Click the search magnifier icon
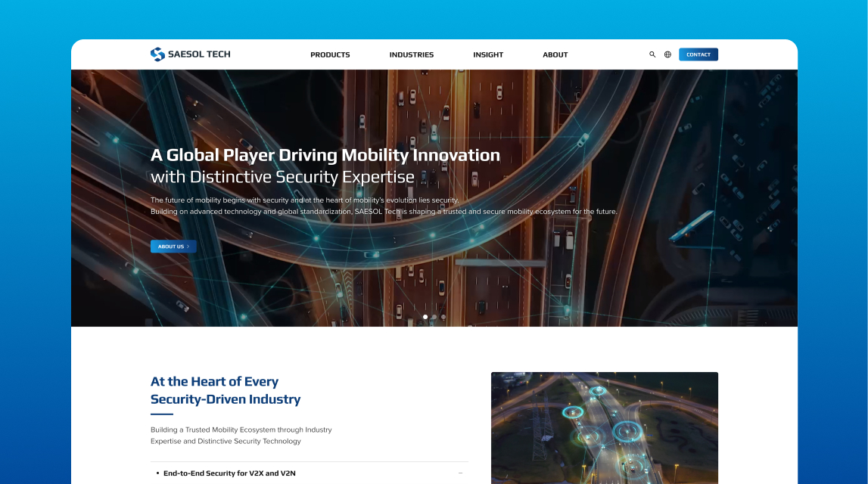This screenshot has width=868, height=484. click(x=652, y=54)
